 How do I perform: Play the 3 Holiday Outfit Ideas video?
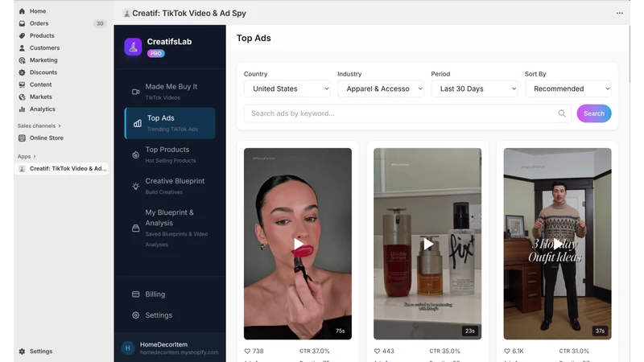(557, 245)
